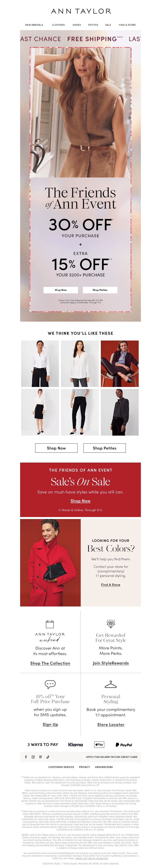
Task: Click the Unsubscribe footer link
Action: pos(104,767)
